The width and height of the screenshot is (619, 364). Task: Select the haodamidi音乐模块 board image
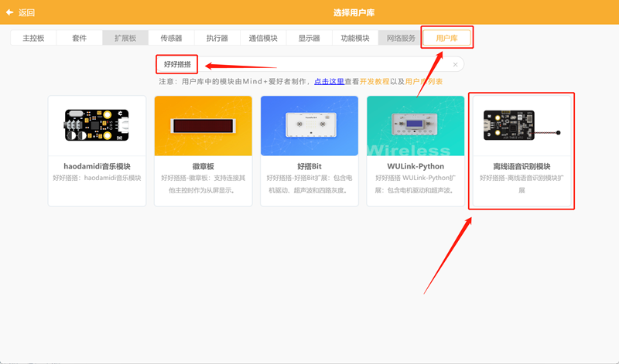pyautogui.click(x=97, y=125)
